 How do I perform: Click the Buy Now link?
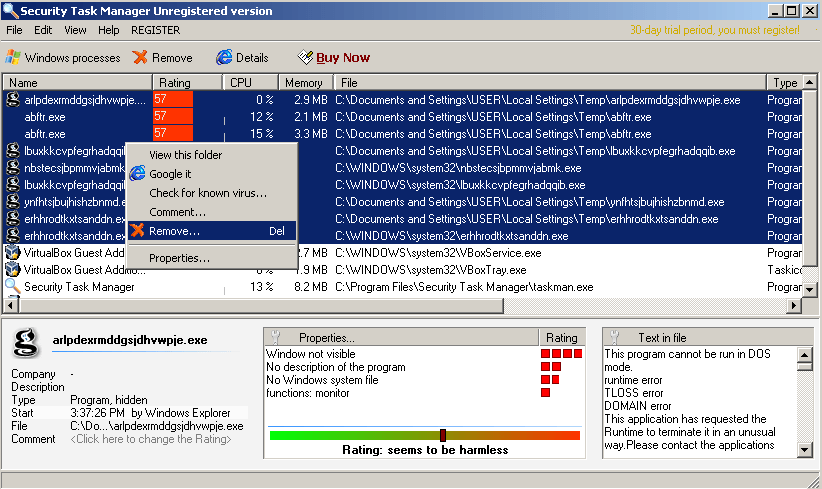pyautogui.click(x=343, y=58)
